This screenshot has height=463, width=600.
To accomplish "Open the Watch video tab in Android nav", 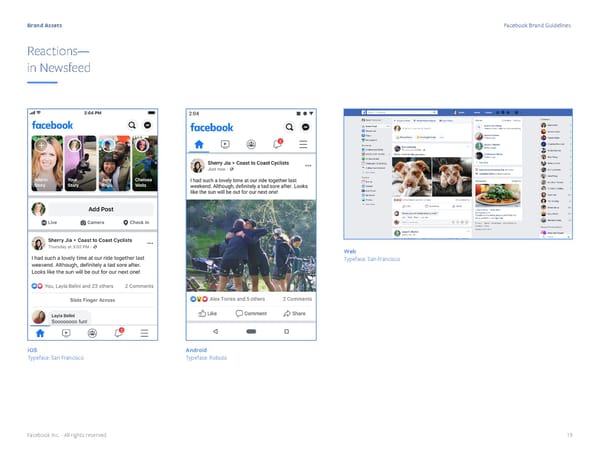I will coord(225,144).
